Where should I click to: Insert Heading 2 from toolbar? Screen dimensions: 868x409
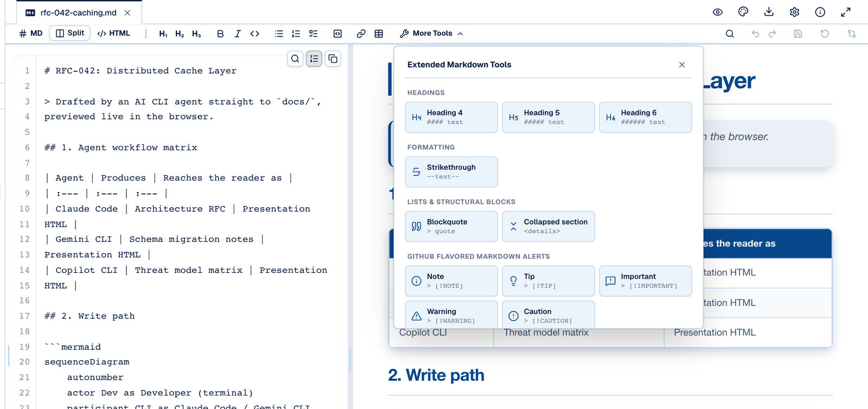180,34
